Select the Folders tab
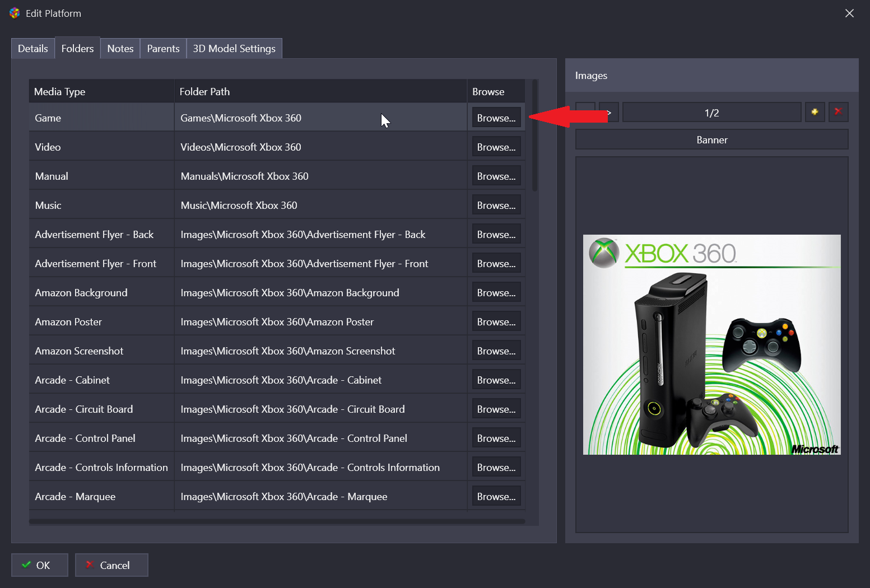This screenshot has width=870, height=588. point(77,49)
